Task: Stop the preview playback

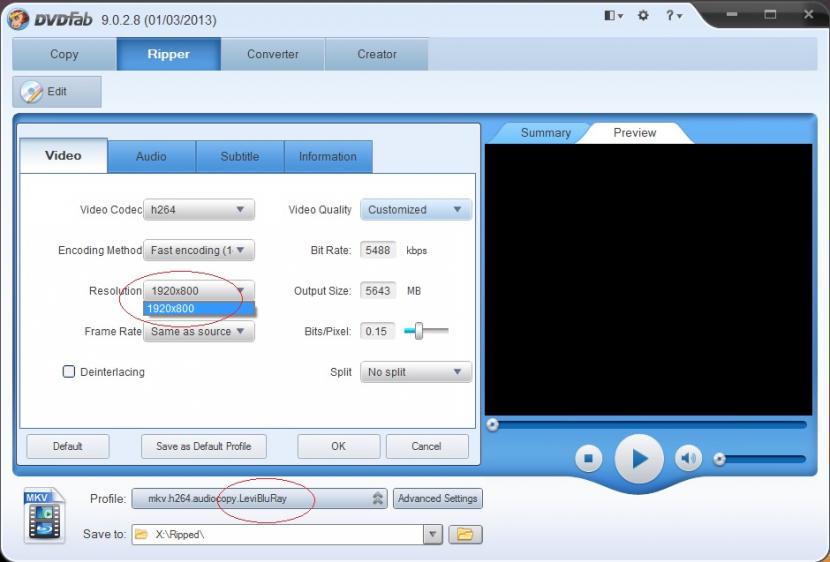Action: [x=589, y=459]
